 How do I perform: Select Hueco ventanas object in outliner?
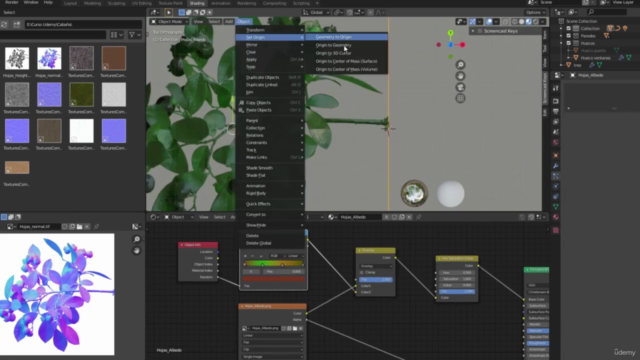tap(596, 58)
